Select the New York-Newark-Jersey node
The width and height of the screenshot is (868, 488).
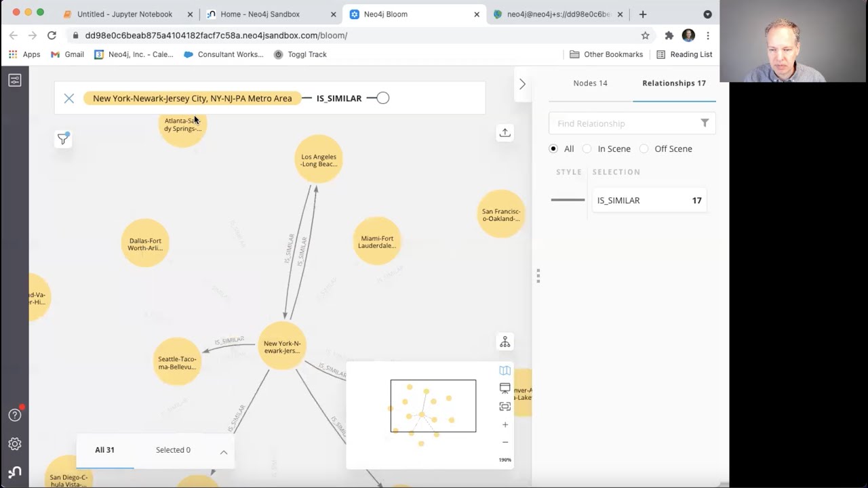(282, 346)
